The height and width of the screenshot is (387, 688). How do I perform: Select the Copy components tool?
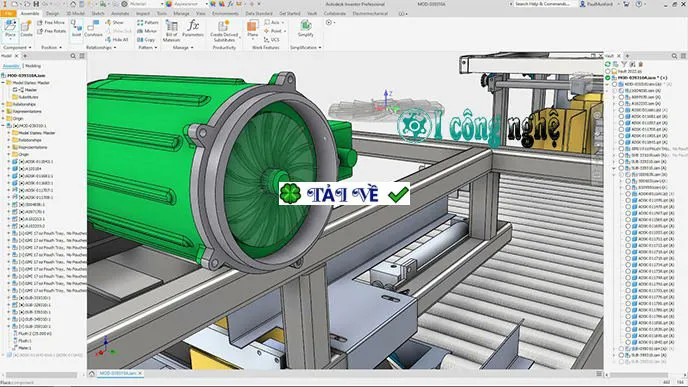click(146, 39)
